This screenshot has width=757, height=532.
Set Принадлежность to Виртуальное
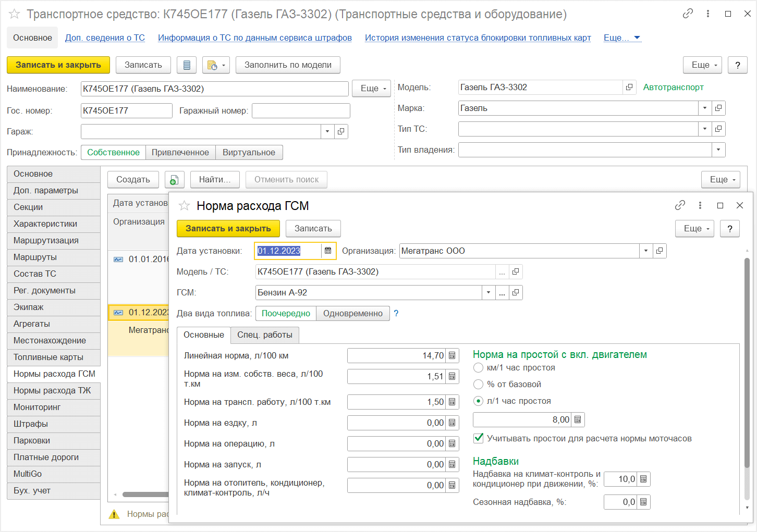point(249,152)
